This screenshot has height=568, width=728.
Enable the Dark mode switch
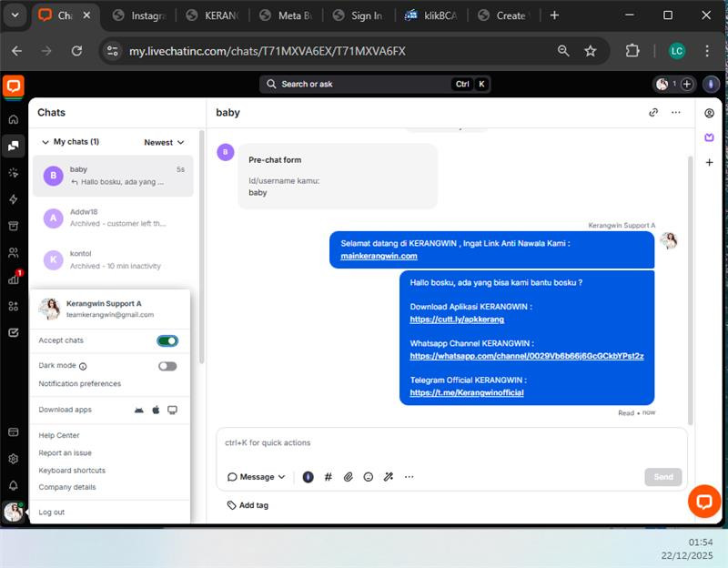point(167,367)
